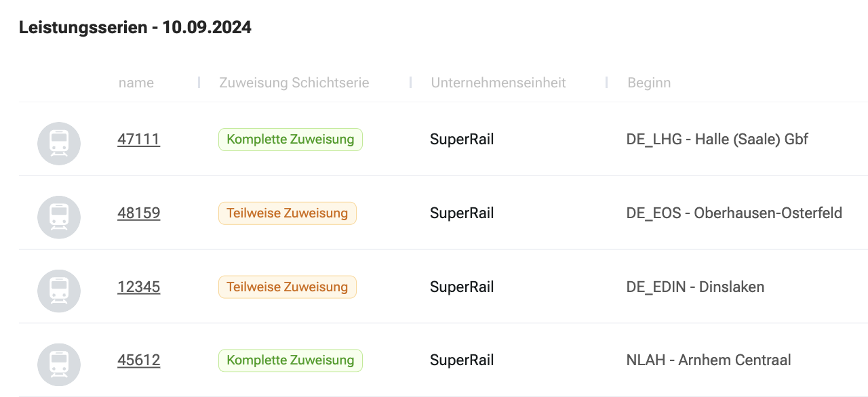Viewport: 868px width, 397px height.
Task: Sort by the Beginn column header
Action: pyautogui.click(x=649, y=83)
